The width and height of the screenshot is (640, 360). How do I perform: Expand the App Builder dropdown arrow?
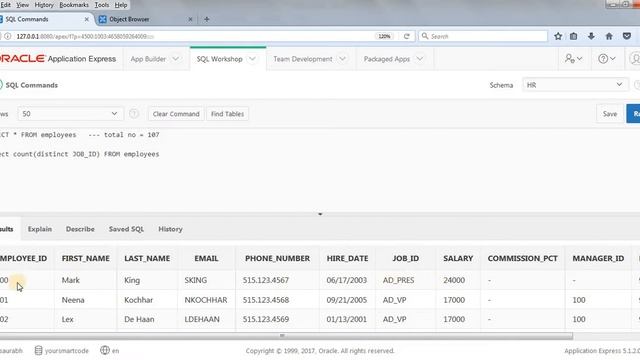coord(176,59)
